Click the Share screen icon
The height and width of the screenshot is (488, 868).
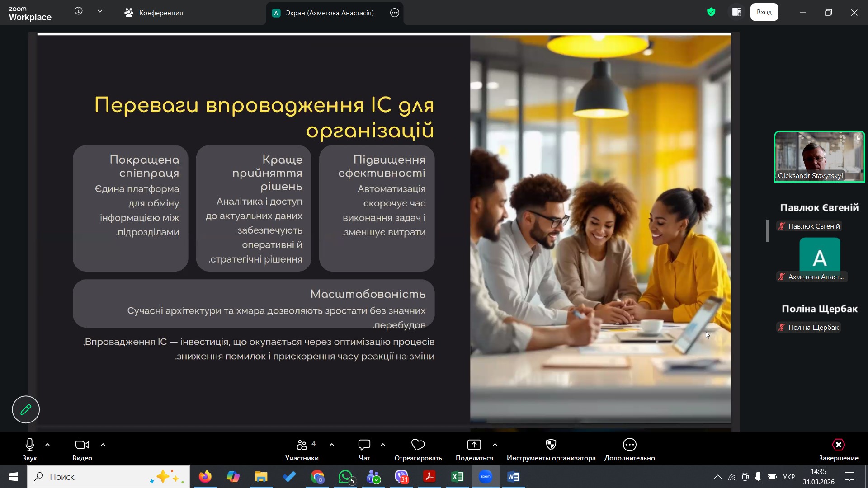point(474,445)
